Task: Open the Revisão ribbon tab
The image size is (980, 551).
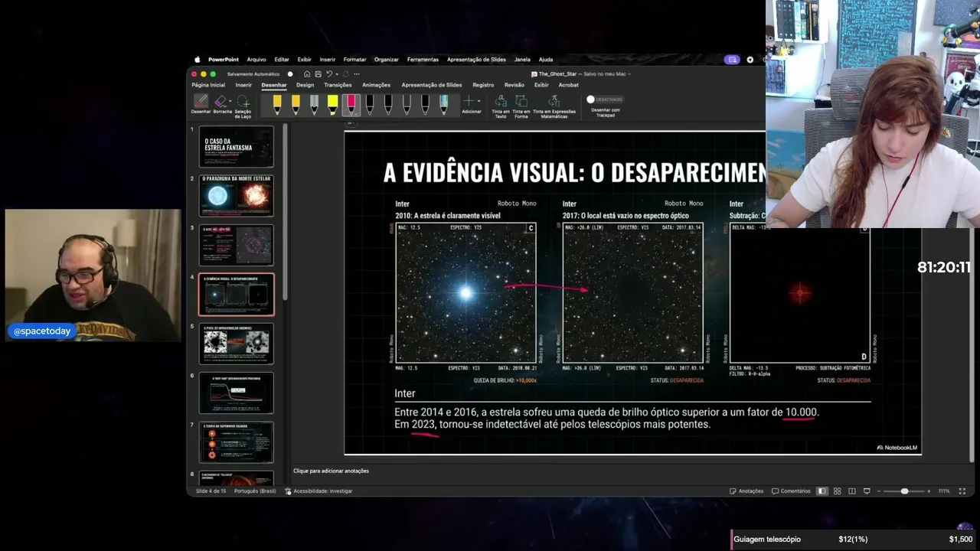Action: tap(514, 85)
